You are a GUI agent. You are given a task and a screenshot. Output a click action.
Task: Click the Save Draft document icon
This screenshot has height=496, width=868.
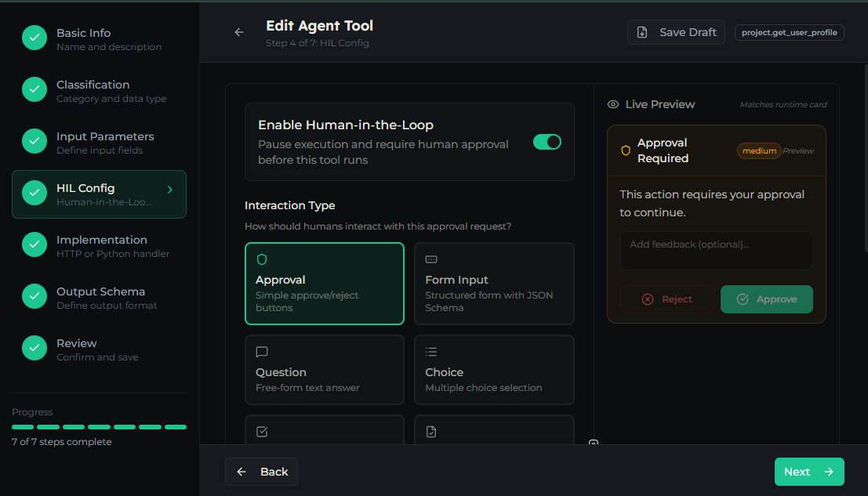[x=642, y=33]
